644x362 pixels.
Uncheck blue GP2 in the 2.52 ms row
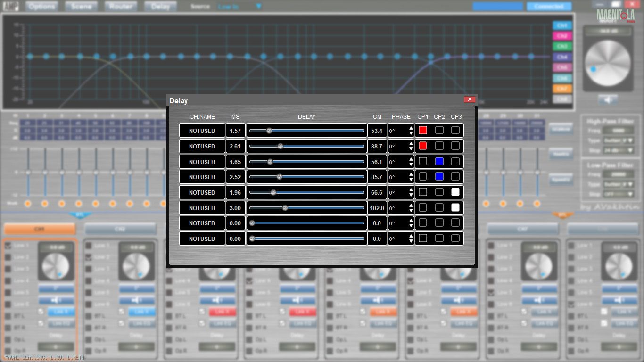(439, 176)
